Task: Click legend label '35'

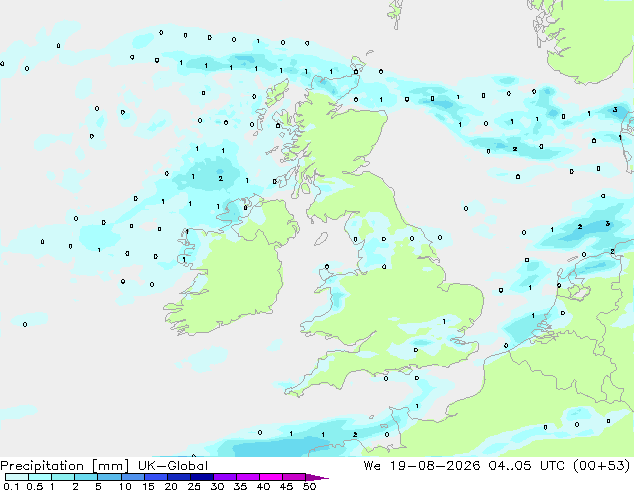Action: coord(240,486)
